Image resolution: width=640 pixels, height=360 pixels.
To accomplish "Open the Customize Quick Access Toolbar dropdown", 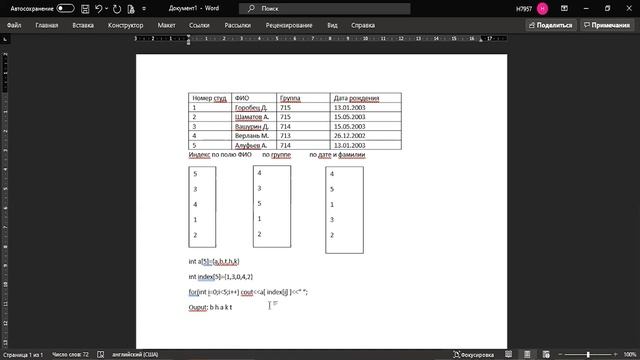I will coord(144,9).
